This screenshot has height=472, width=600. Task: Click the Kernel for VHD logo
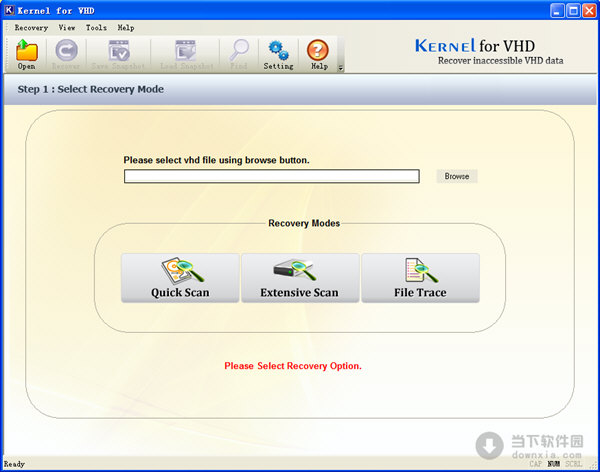[489, 51]
